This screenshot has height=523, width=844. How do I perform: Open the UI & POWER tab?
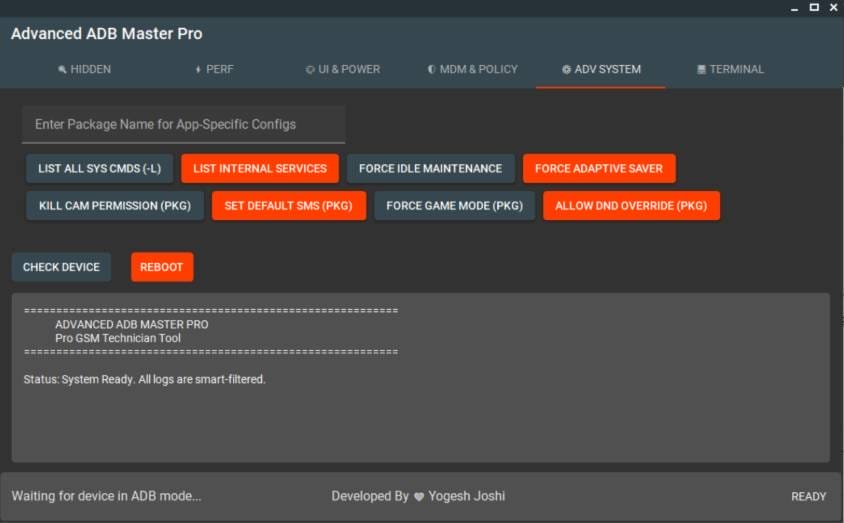tap(343, 69)
